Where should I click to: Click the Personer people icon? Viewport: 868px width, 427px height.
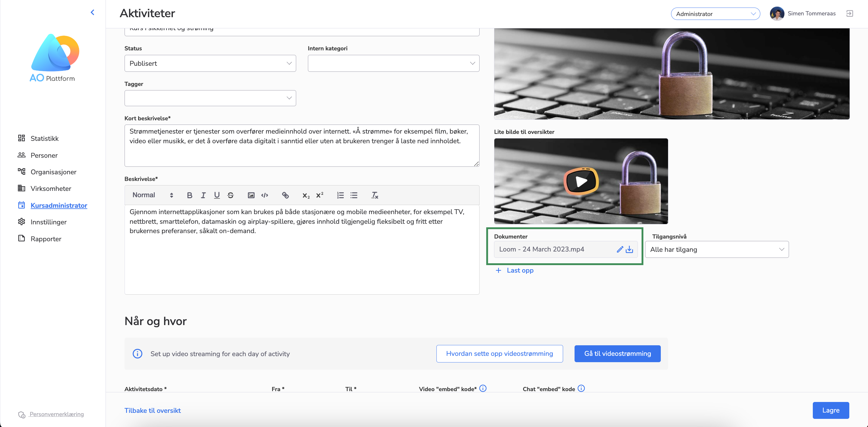coord(22,155)
